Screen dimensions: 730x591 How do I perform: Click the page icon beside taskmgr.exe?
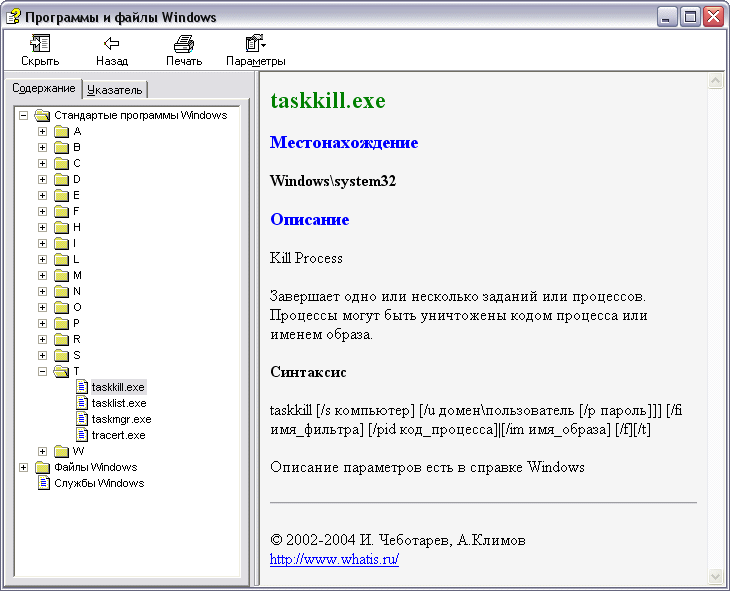(x=82, y=419)
